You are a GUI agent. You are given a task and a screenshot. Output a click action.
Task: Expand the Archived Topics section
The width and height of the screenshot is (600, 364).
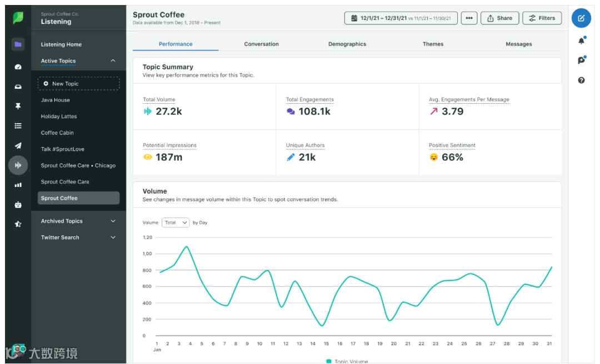[113, 221]
